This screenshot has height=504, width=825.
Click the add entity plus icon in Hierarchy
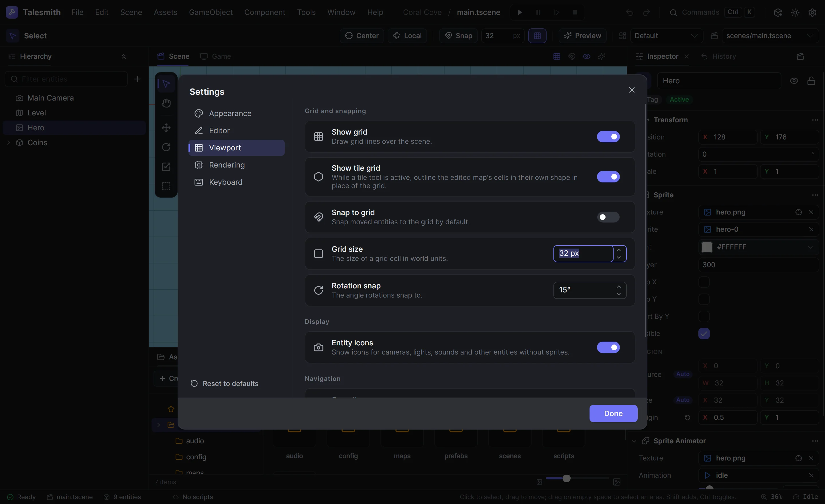coord(137,79)
